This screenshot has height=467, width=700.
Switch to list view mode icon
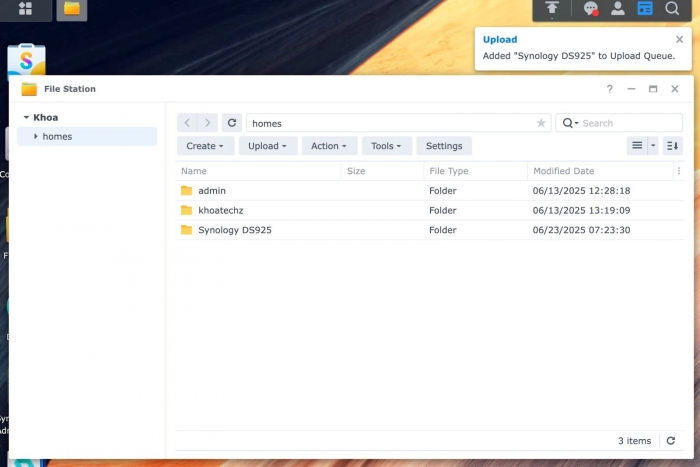pyautogui.click(x=637, y=146)
